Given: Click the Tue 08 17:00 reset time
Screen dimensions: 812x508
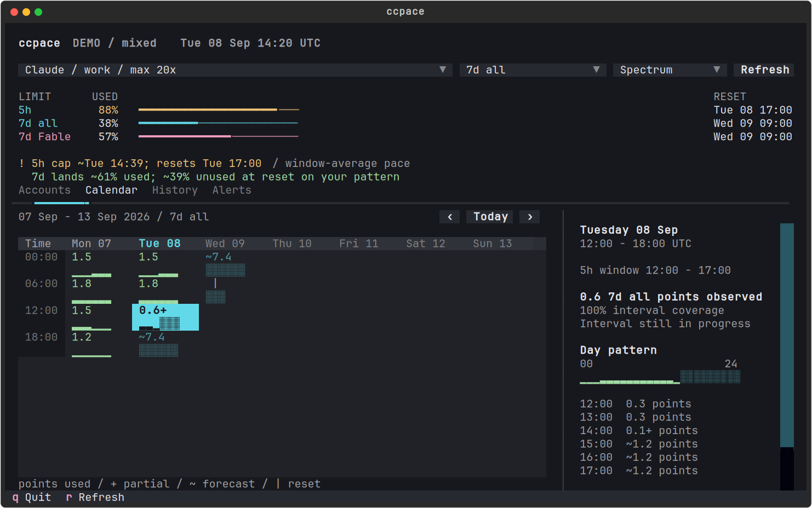Looking at the screenshot, I should click(x=753, y=110).
